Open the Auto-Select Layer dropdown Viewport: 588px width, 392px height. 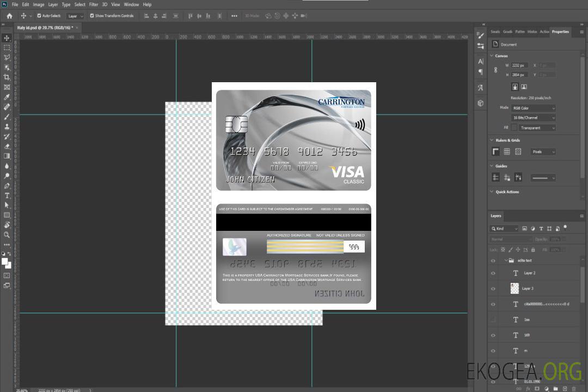(75, 16)
